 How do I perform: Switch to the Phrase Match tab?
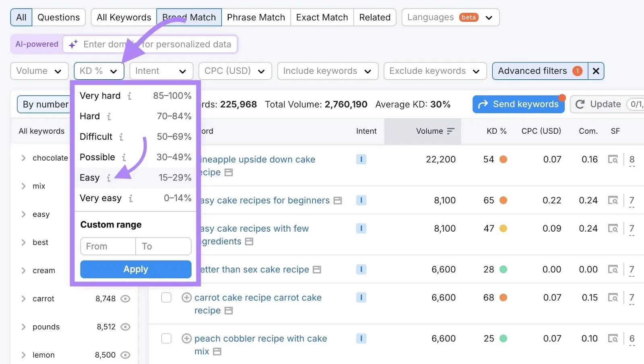pyautogui.click(x=256, y=17)
